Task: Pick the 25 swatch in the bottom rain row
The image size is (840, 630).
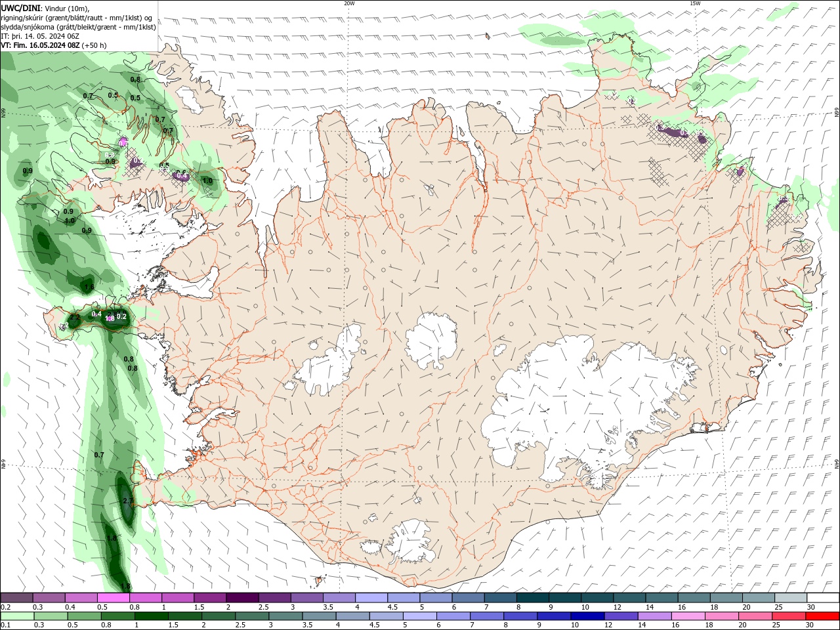Action: pyautogui.click(x=788, y=616)
